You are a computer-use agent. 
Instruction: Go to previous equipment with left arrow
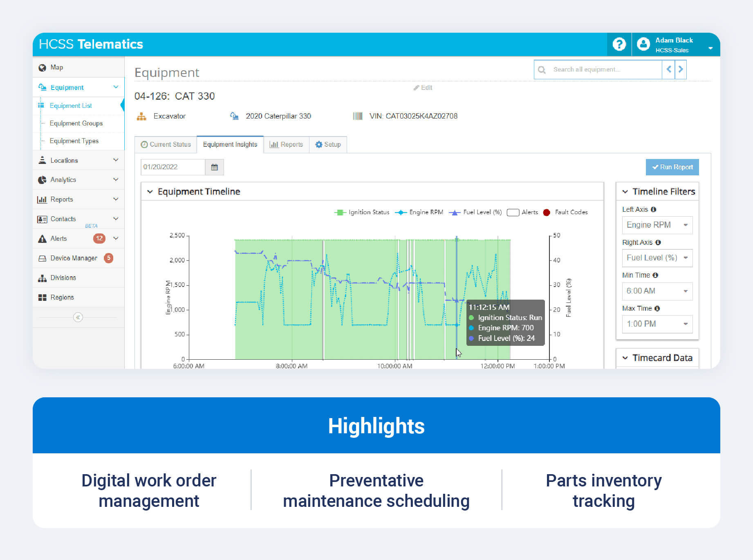tap(668, 69)
